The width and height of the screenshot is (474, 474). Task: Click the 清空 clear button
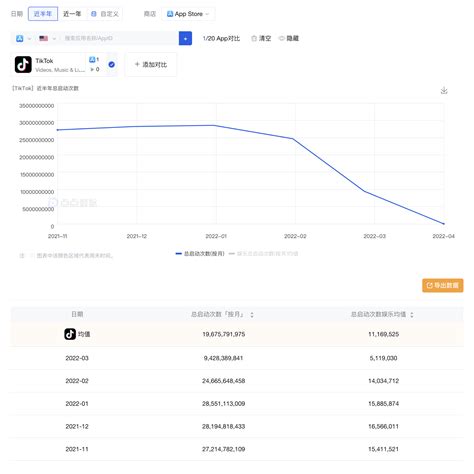(x=261, y=38)
